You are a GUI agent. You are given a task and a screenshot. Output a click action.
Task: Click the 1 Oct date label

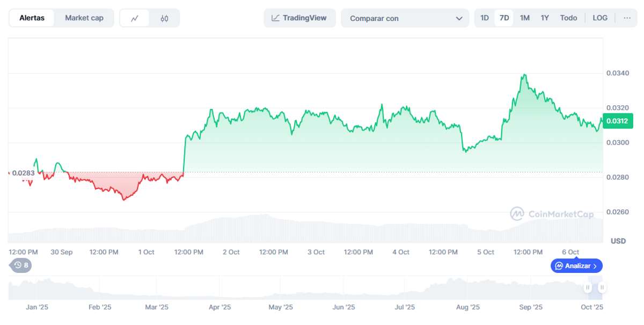point(146,252)
